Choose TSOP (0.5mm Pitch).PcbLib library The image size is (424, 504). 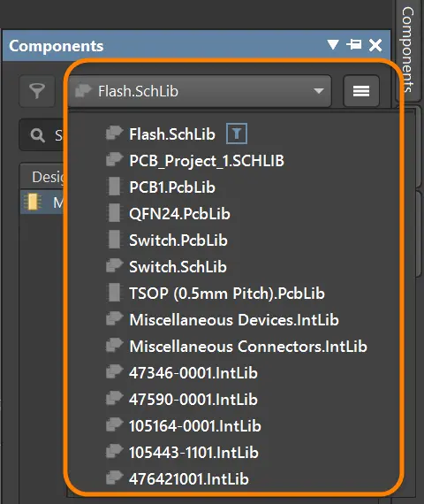click(227, 294)
